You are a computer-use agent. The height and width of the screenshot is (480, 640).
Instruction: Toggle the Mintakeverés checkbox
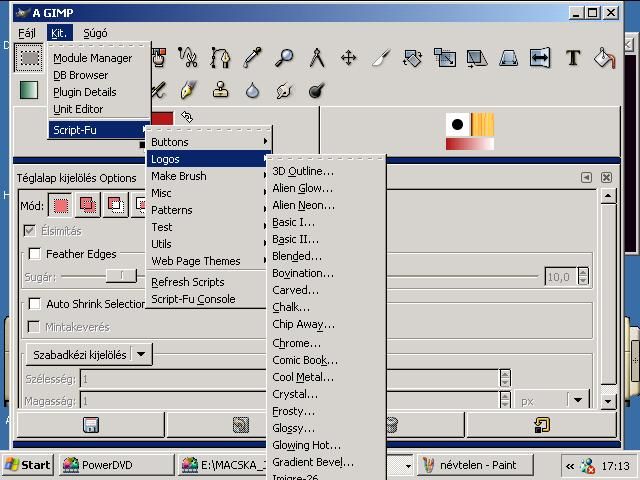point(33,327)
